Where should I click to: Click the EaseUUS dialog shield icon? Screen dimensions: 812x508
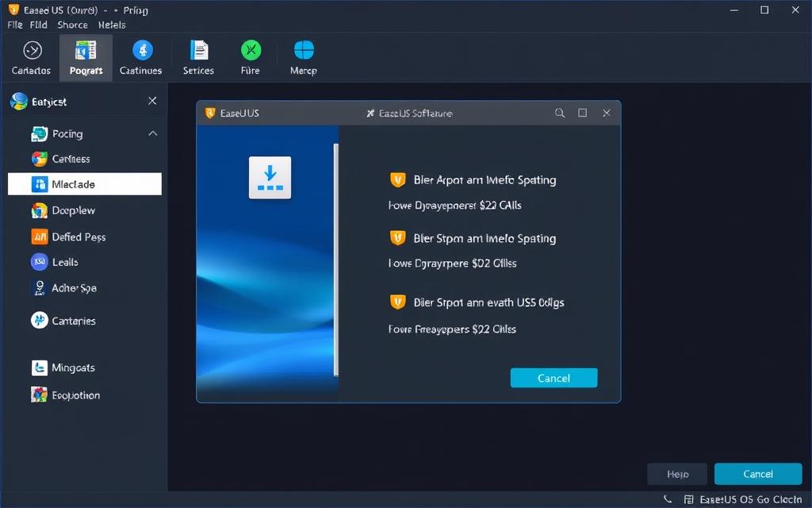tap(209, 113)
